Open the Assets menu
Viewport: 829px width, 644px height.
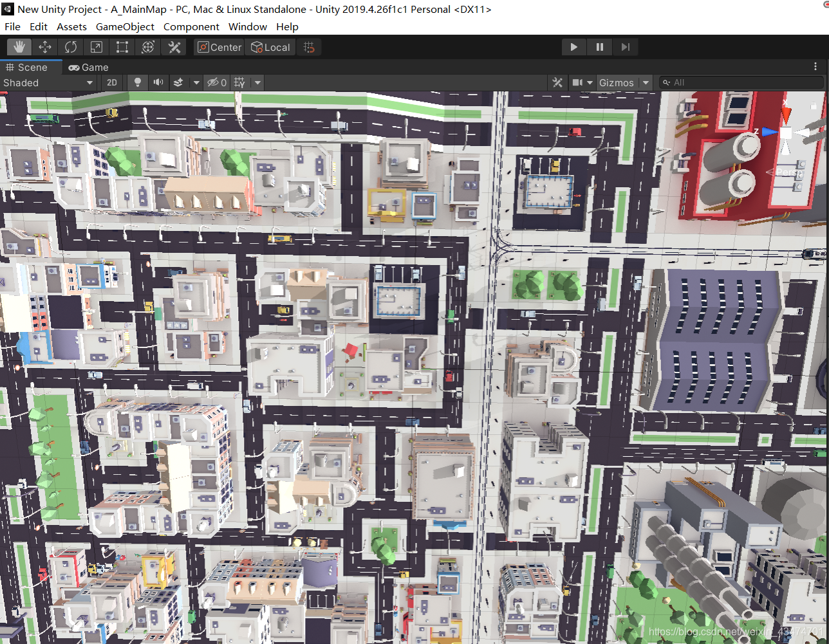coord(71,26)
